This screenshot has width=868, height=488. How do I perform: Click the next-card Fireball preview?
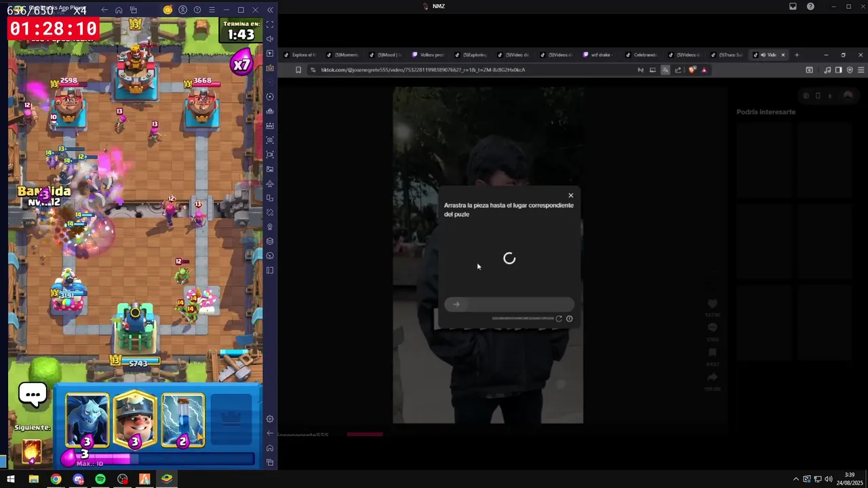[x=32, y=451]
